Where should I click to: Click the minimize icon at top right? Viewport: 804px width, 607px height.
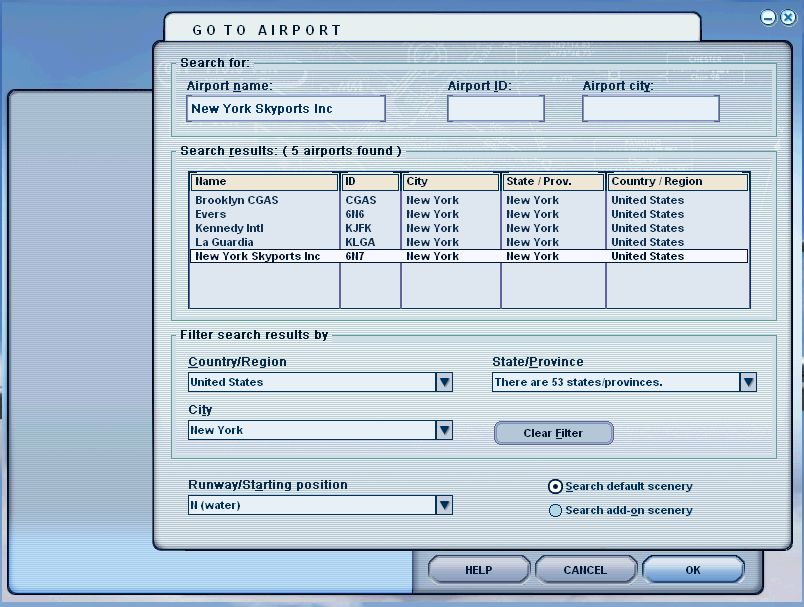coord(768,17)
